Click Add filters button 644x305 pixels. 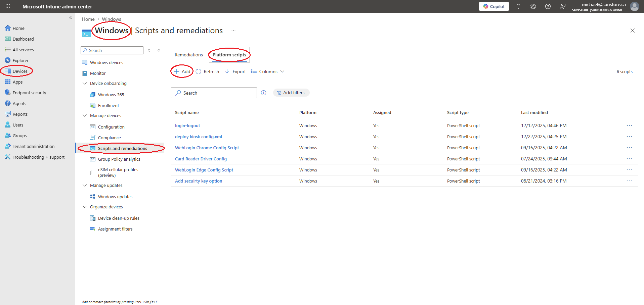coord(291,93)
